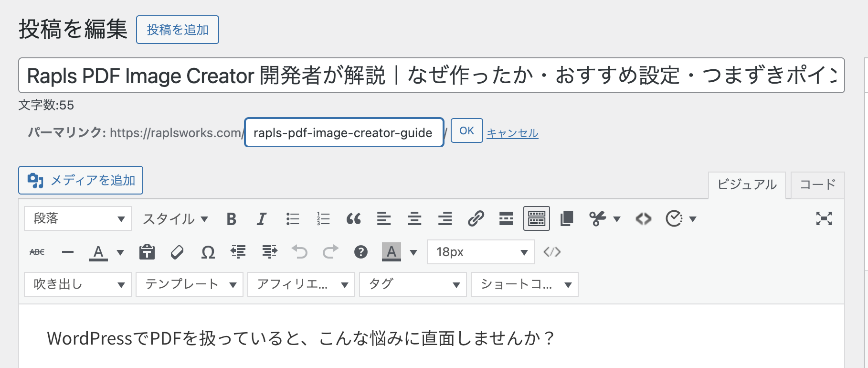868x368 pixels.
Task: Insert a numbered list
Action: pos(323,219)
